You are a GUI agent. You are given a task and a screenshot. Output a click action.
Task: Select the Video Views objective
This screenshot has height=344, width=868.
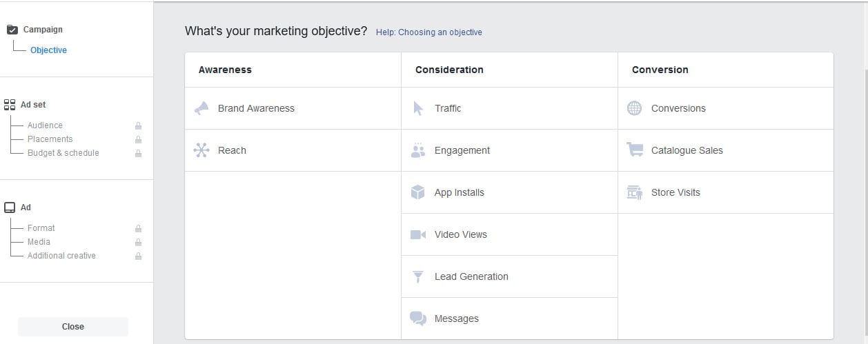pyautogui.click(x=509, y=234)
